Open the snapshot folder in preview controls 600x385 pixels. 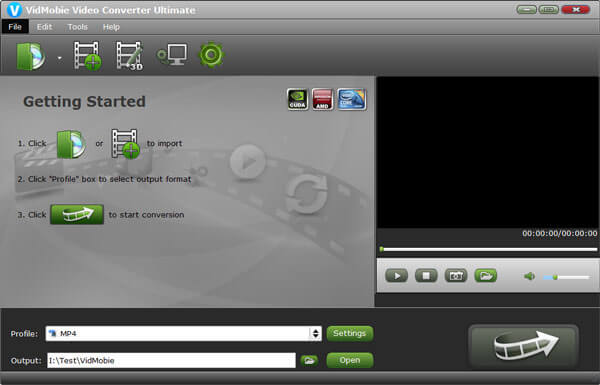coord(486,276)
